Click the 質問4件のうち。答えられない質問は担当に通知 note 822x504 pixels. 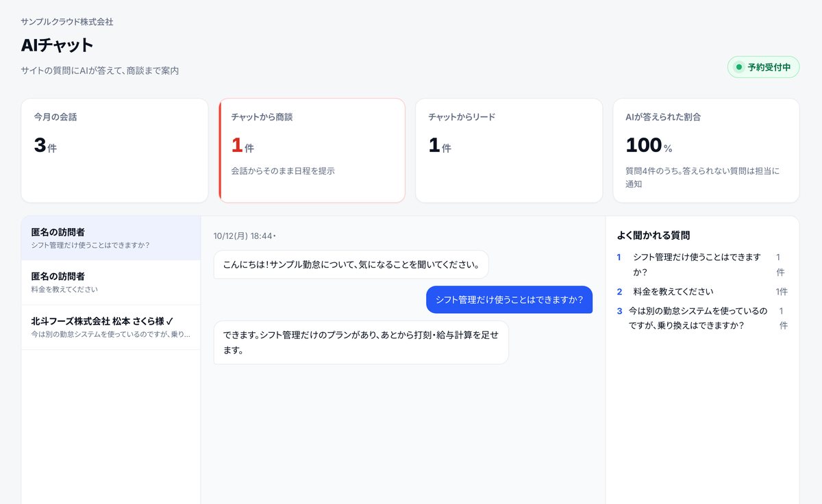click(x=702, y=177)
